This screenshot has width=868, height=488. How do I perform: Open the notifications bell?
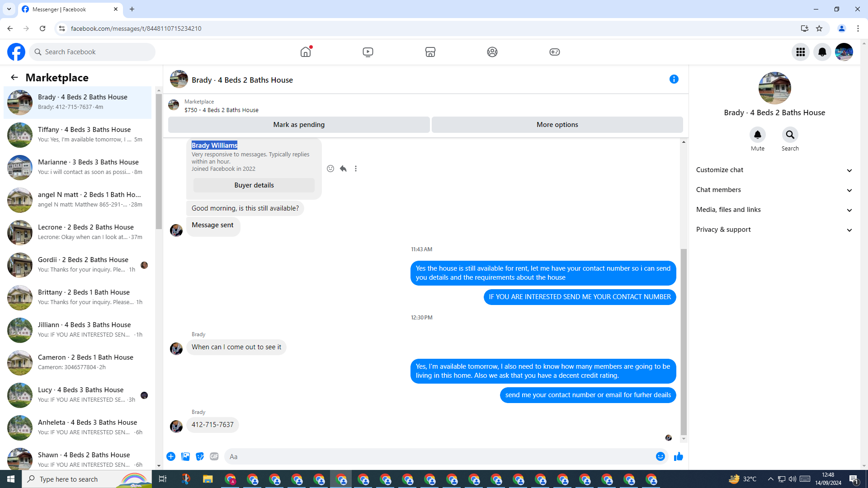click(x=822, y=52)
